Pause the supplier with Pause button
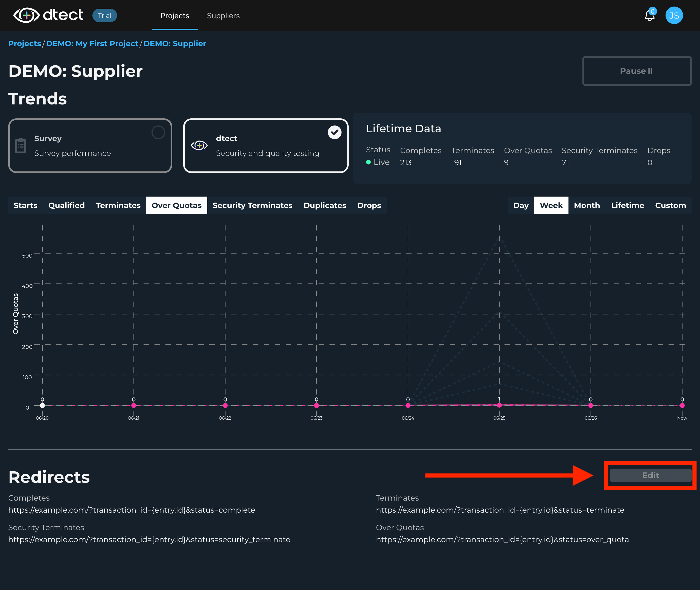Viewport: 700px width, 590px height. (x=637, y=71)
